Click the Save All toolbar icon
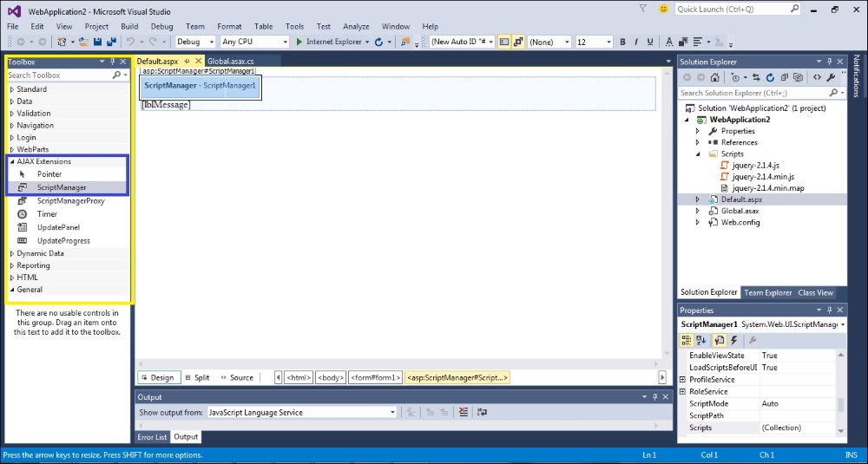 [111, 42]
